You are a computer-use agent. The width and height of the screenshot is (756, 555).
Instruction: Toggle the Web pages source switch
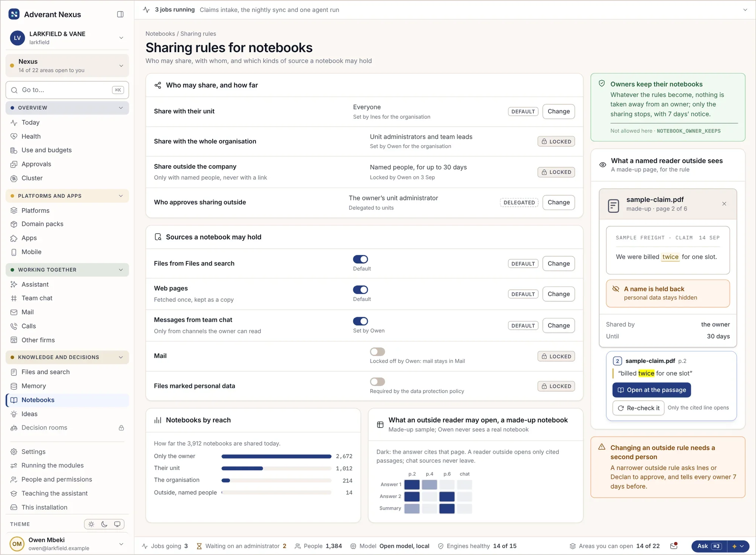(x=361, y=290)
